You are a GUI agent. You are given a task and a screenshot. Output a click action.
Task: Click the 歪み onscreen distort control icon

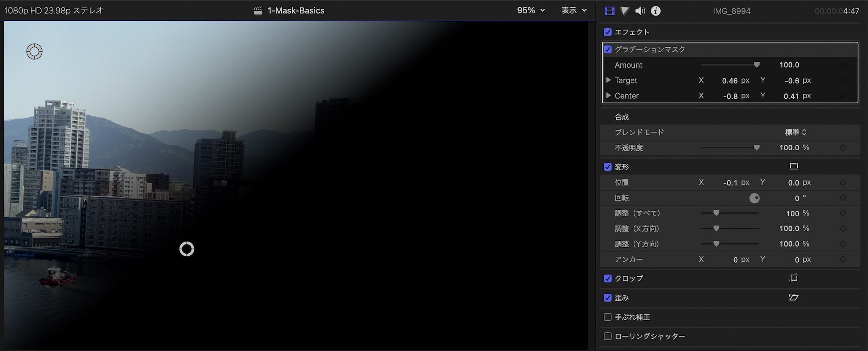click(x=794, y=298)
